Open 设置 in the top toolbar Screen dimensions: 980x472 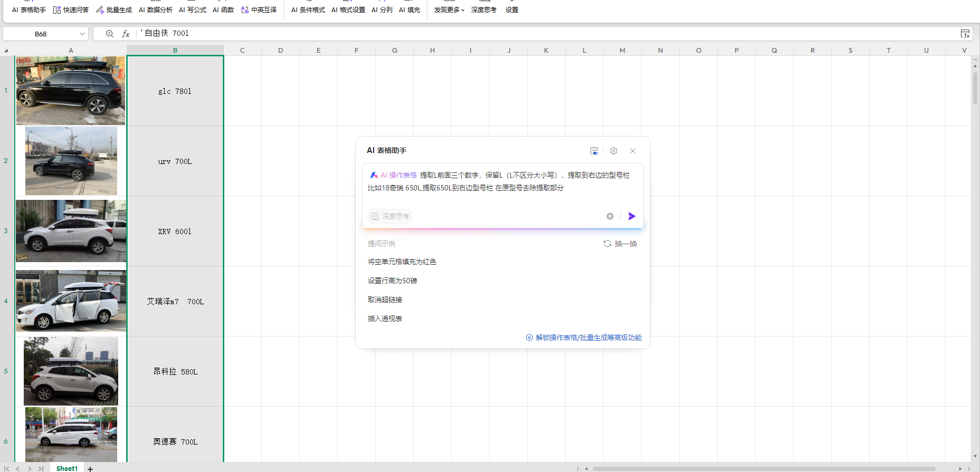(x=512, y=10)
